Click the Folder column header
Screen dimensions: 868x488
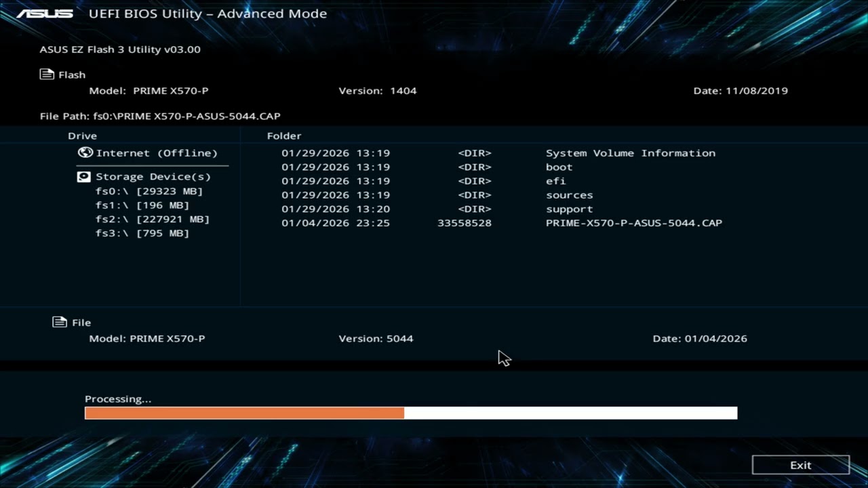[284, 136]
